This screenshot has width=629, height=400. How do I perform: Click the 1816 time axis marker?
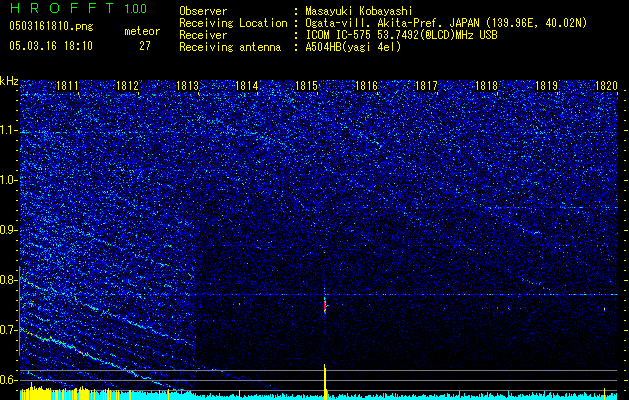[367, 85]
